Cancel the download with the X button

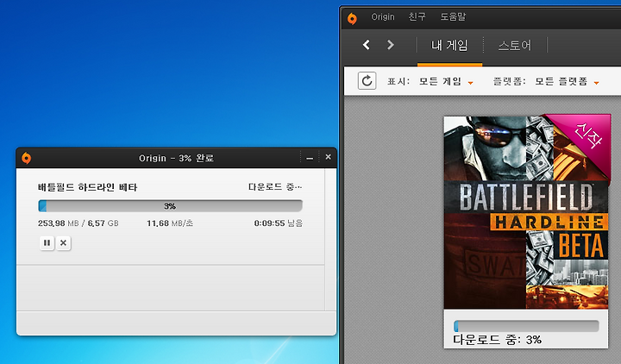[63, 242]
